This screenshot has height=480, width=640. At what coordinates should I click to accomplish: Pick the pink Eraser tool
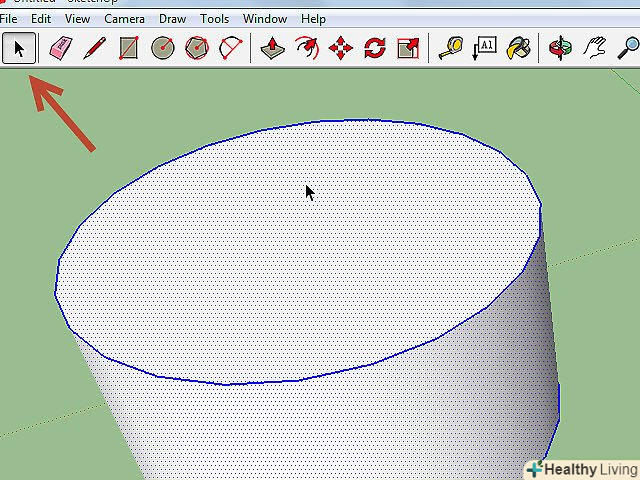coord(61,47)
